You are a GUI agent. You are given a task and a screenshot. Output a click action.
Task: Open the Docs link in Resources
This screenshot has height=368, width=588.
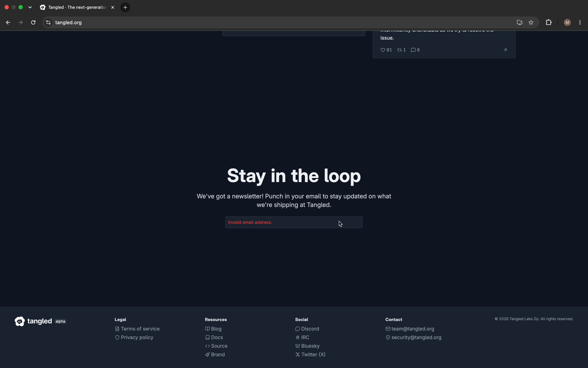click(x=214, y=337)
